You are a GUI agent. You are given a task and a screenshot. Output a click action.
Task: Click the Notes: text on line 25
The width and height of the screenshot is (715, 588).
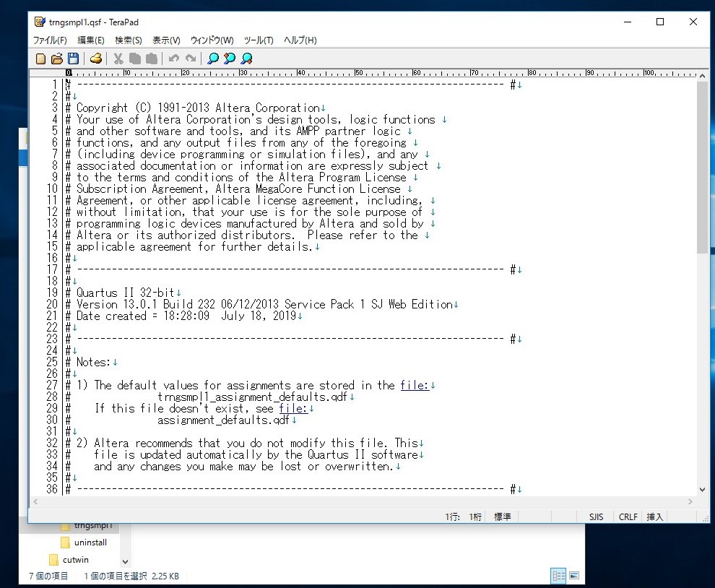pos(93,362)
